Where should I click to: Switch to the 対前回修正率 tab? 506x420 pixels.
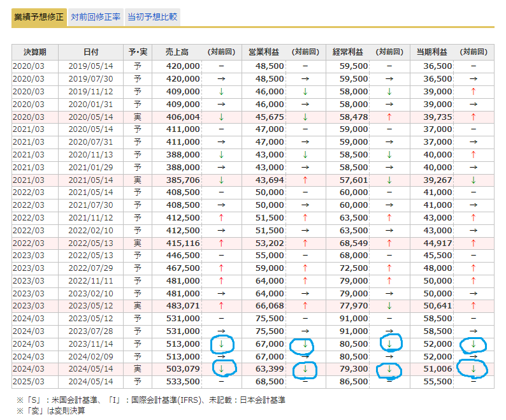(96, 17)
